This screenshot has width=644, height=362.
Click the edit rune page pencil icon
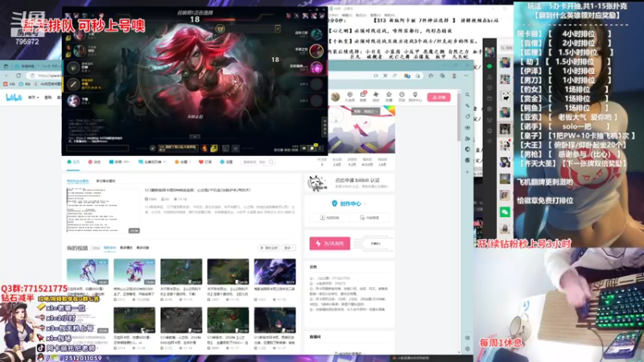coord(153,148)
